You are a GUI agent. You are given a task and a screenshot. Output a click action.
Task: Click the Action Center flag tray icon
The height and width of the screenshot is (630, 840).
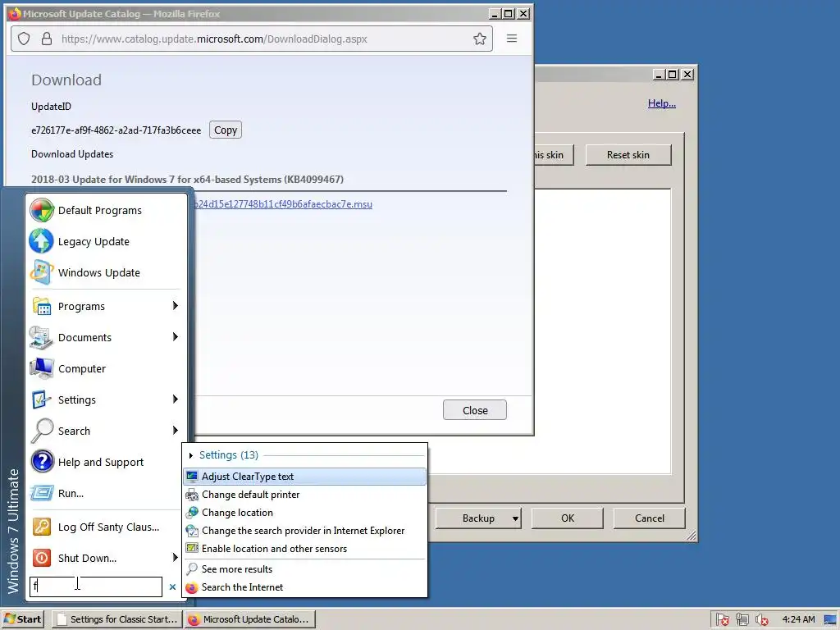[722, 619]
